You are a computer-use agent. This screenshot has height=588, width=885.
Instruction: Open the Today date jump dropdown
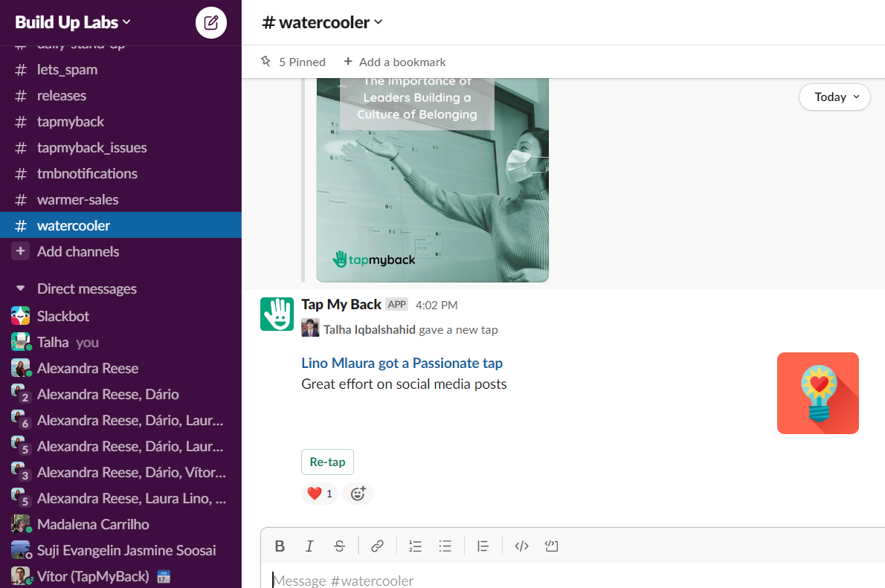pos(834,97)
